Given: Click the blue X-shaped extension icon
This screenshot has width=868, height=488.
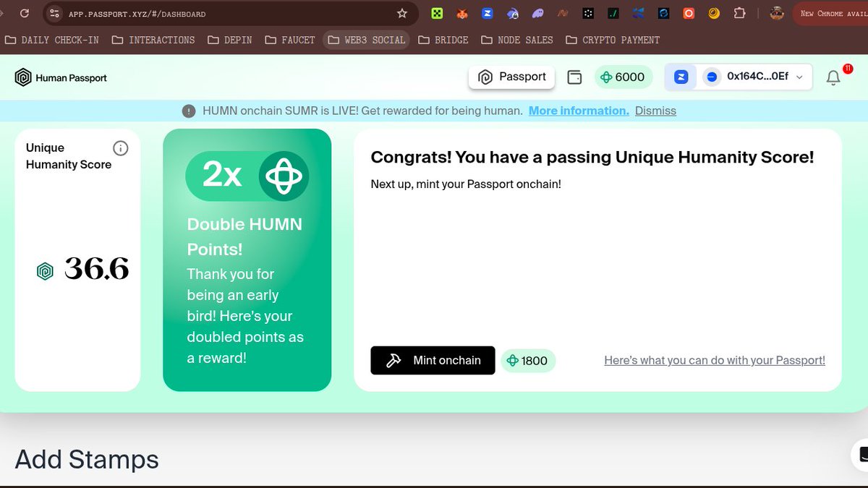Looking at the screenshot, I should click(x=638, y=13).
